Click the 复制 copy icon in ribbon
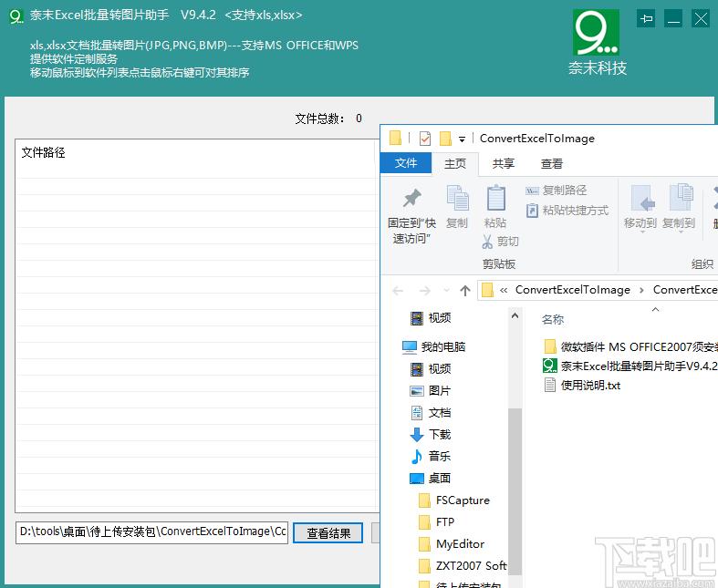Image resolution: width=718 pixels, height=588 pixels. (457, 198)
